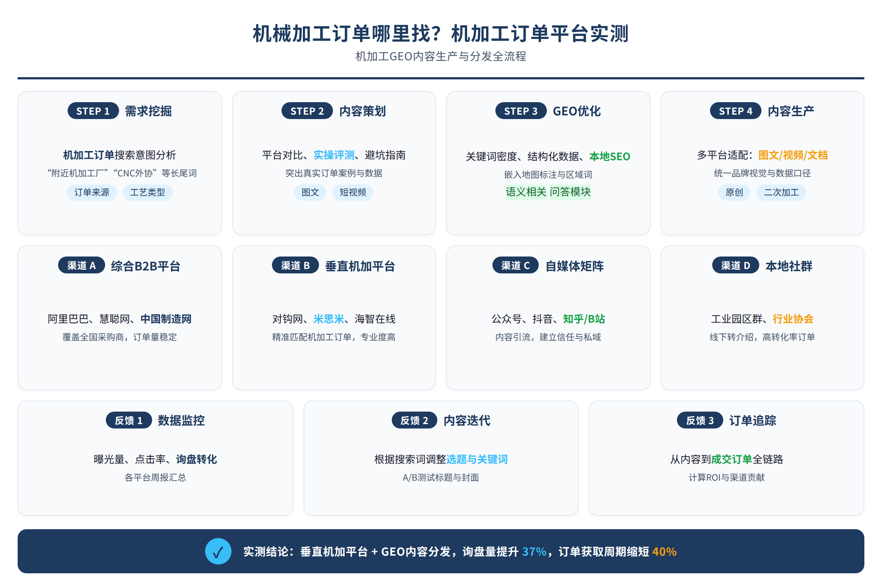Click the 自媒体矩阵 heading
Screen dimensions: 882x588
tap(574, 266)
